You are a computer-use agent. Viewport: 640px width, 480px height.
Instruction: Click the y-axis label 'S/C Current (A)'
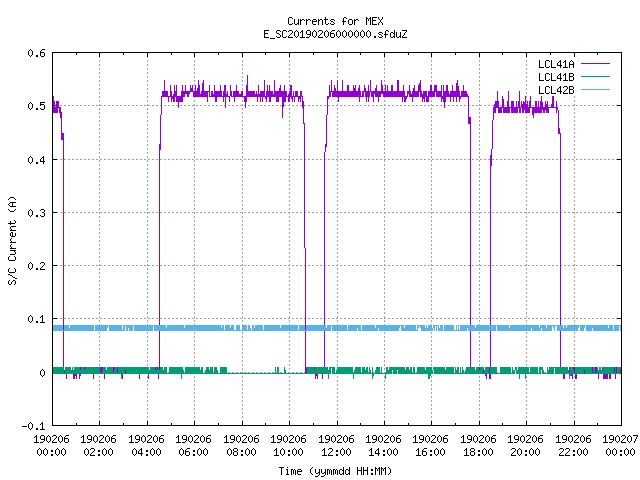pos(13,240)
